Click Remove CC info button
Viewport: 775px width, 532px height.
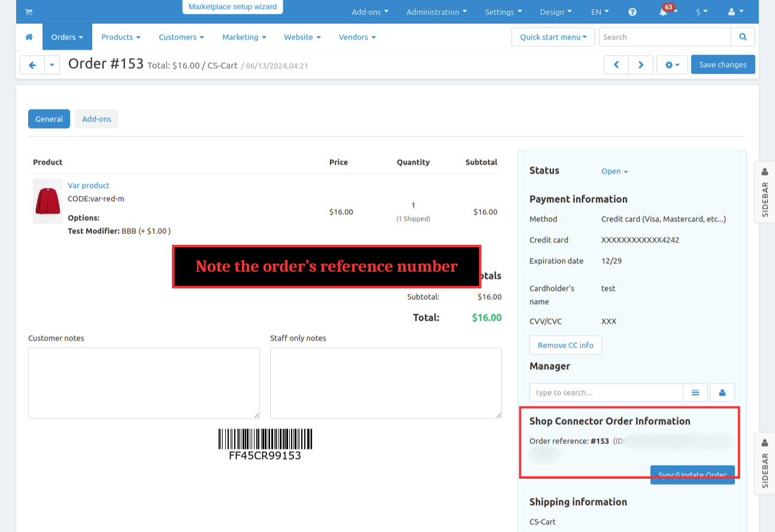coord(565,345)
